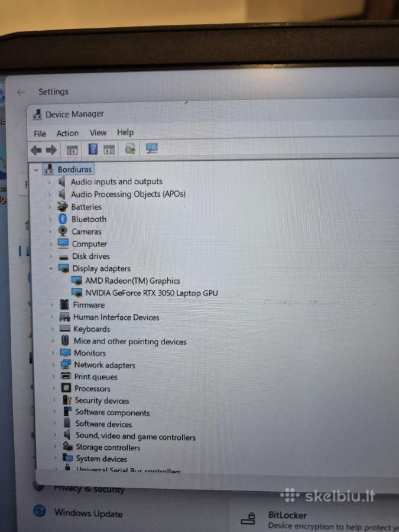Expand Audio inputs and outputs category
The height and width of the screenshot is (532, 399).
tap(49, 182)
